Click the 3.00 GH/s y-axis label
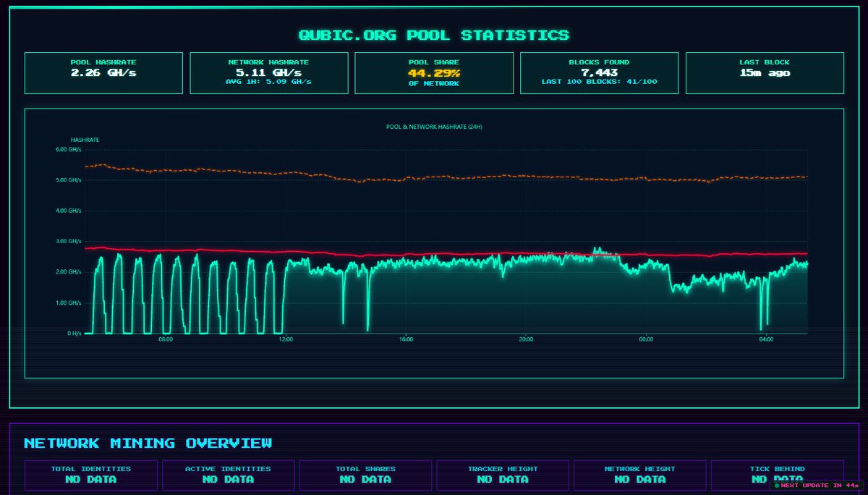 (69, 241)
